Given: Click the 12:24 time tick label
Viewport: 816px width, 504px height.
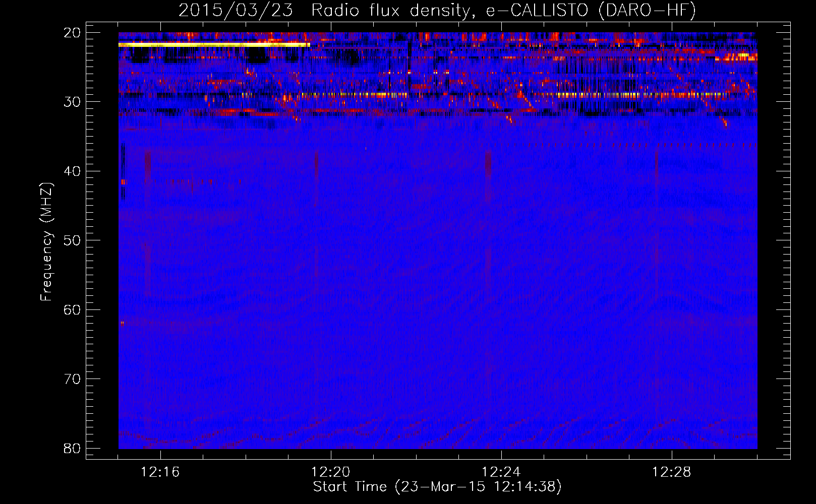Looking at the screenshot, I should coord(501,472).
